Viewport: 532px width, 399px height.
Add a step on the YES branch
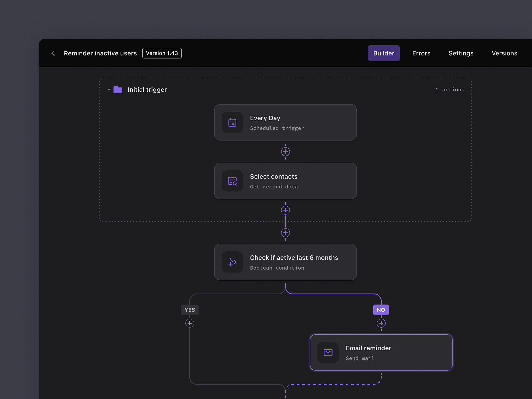pyautogui.click(x=190, y=323)
